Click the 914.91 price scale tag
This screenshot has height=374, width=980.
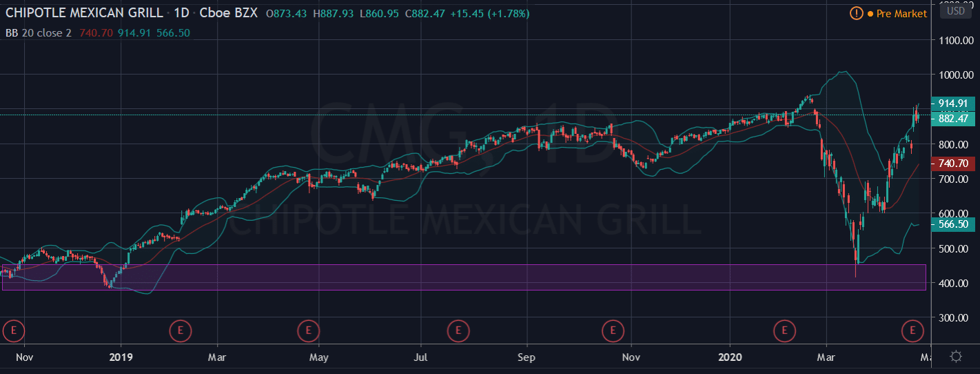click(x=952, y=103)
